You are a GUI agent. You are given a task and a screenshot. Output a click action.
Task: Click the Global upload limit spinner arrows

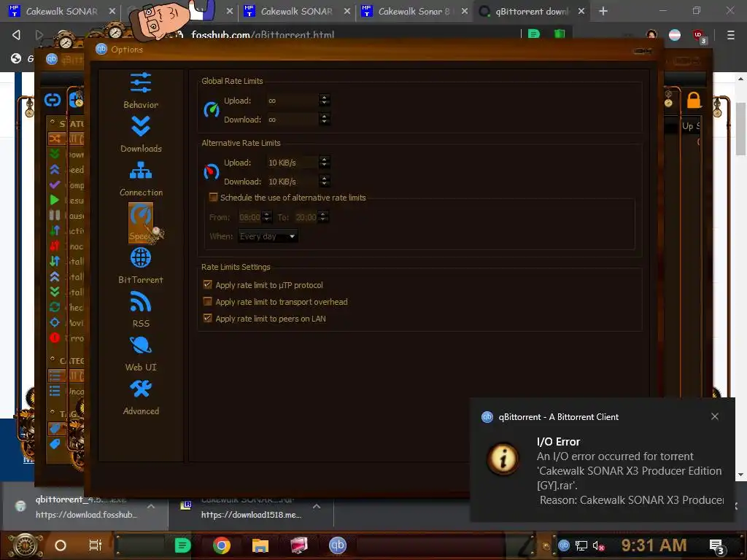(x=325, y=100)
